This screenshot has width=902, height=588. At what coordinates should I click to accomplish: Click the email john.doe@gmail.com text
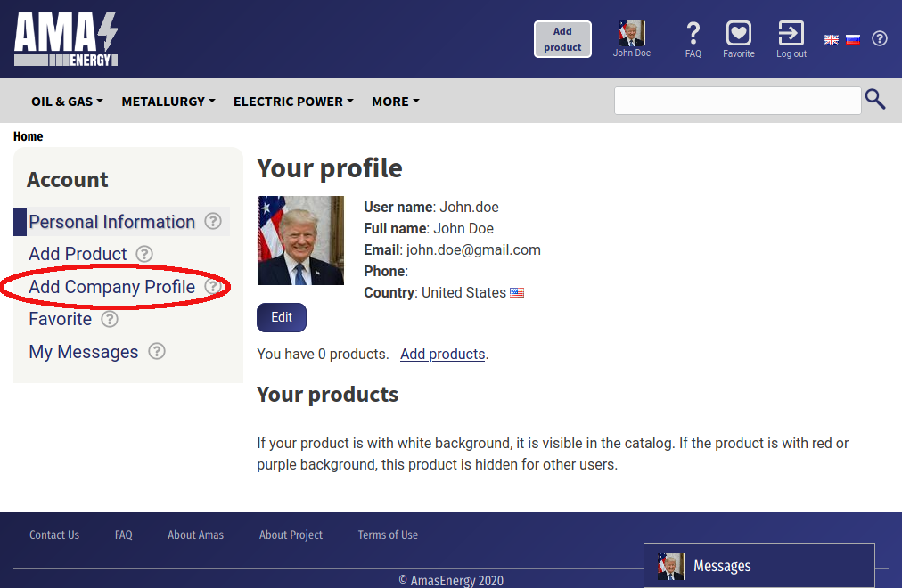(473, 250)
